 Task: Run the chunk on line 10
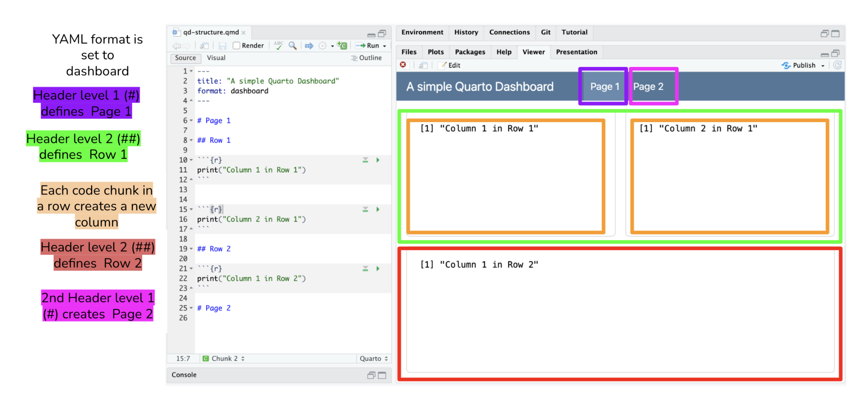click(378, 160)
